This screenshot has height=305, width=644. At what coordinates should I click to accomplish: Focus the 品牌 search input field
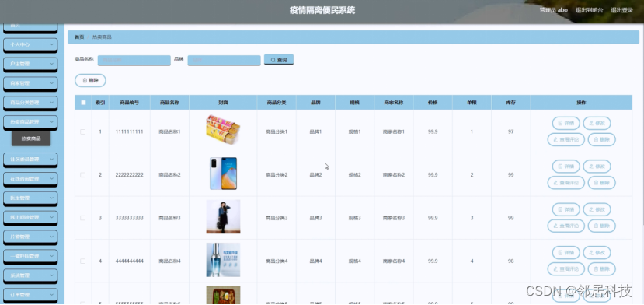(224, 60)
